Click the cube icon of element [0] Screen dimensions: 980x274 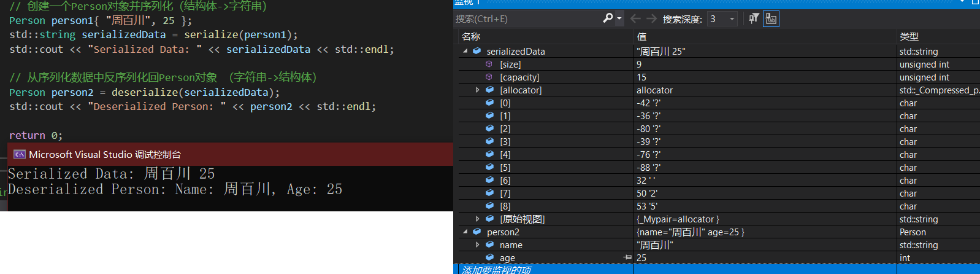[x=489, y=103]
